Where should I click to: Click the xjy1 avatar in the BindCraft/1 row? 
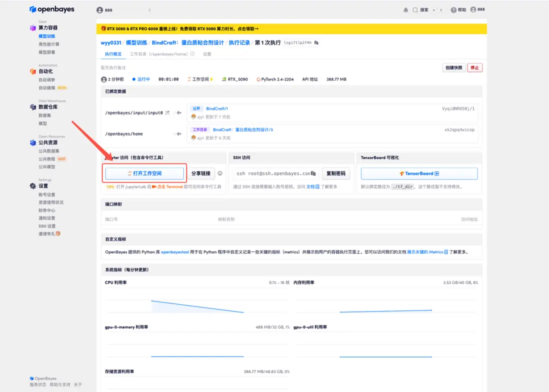pyautogui.click(x=193, y=116)
